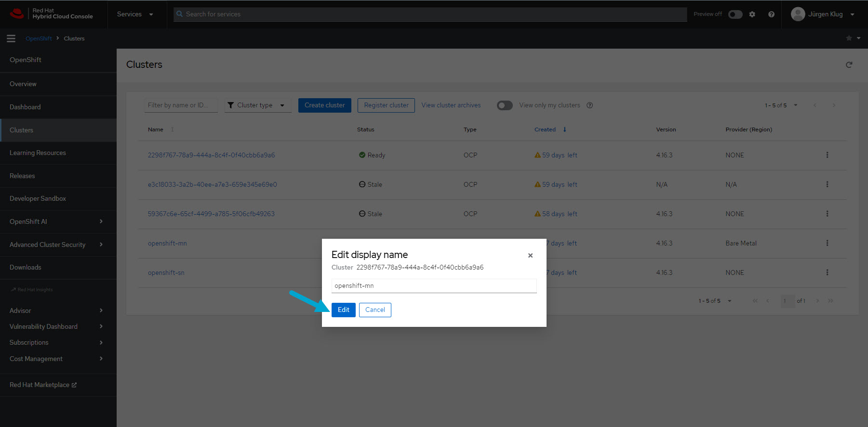Open the help question mark icon
This screenshot has height=427, width=868.
click(x=771, y=14)
